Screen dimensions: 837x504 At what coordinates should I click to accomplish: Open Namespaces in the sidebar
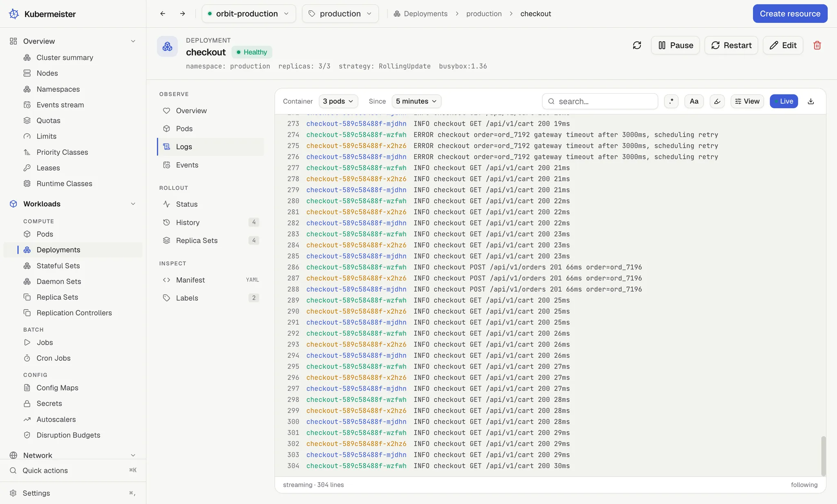[x=58, y=89]
